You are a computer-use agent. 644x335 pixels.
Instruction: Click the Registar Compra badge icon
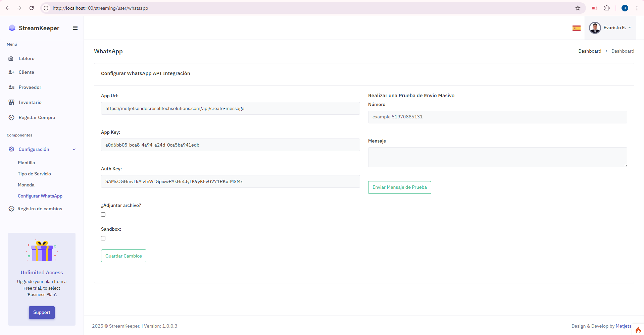click(x=11, y=118)
